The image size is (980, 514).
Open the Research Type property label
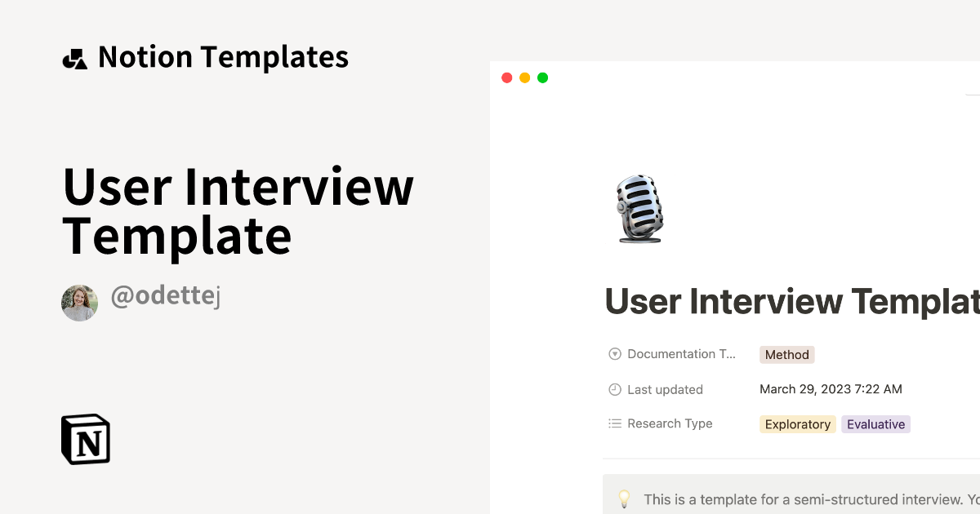670,423
